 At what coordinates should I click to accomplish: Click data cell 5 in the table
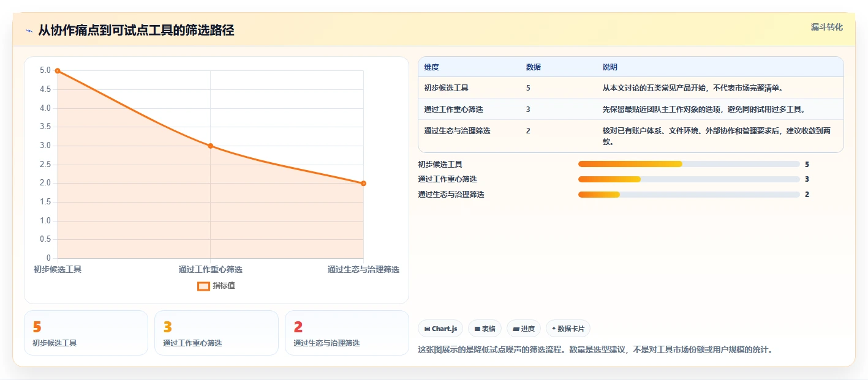coord(528,88)
